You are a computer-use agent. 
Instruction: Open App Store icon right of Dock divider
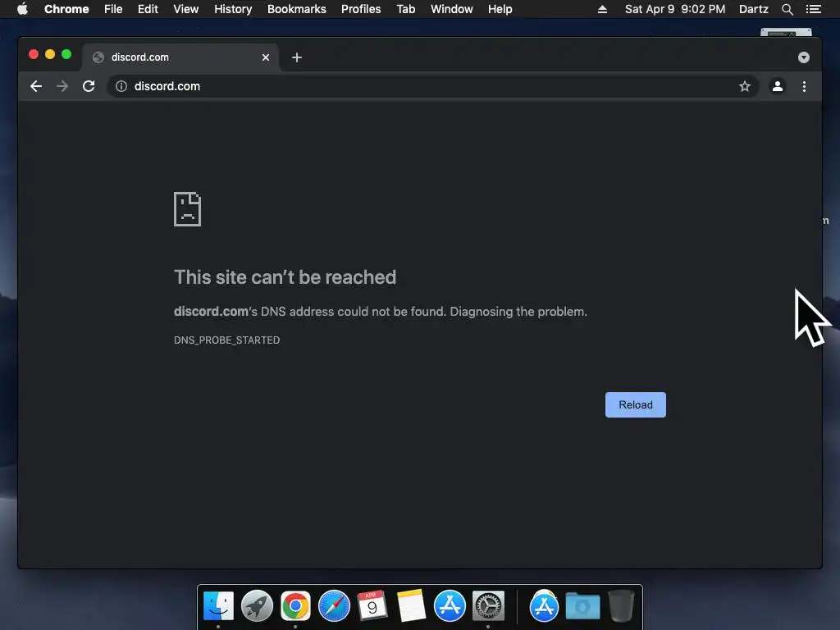tap(545, 606)
